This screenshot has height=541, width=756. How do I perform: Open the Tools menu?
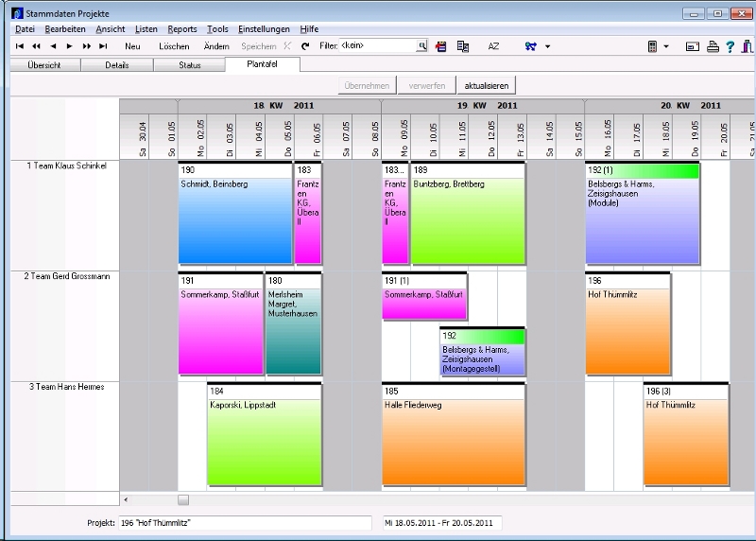click(x=217, y=29)
